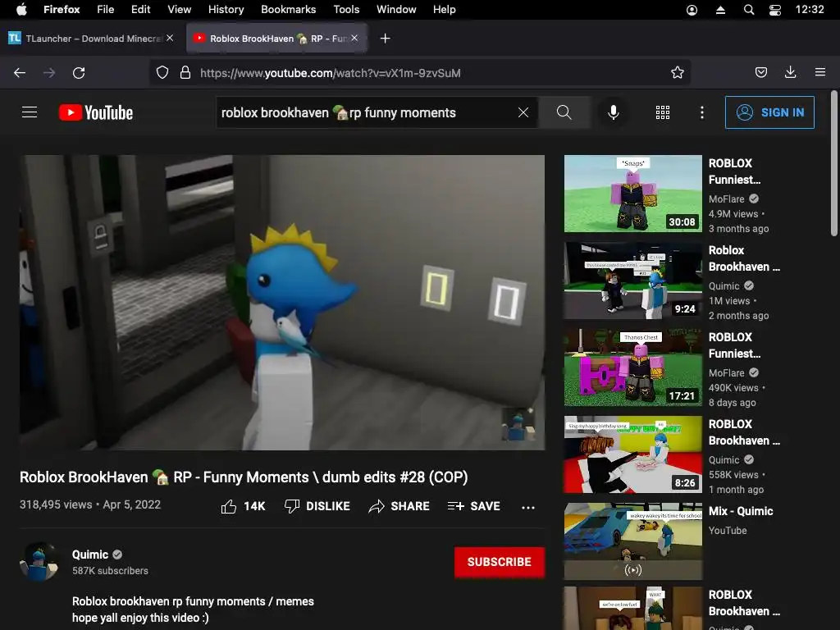This screenshot has height=630, width=840.
Task: Open the Firefox hamburger menu
Action: [819, 72]
